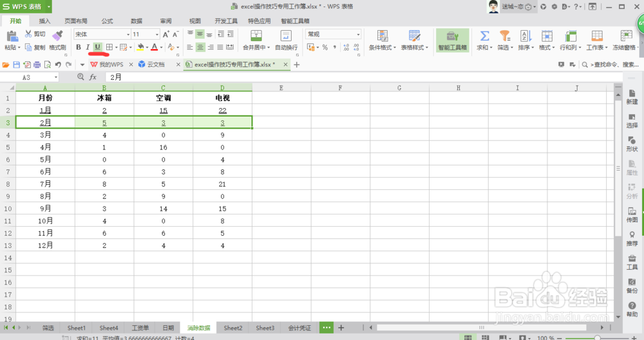The image size is (644, 340).
Task: Toggle vertical middle alignment
Action: (x=200, y=34)
